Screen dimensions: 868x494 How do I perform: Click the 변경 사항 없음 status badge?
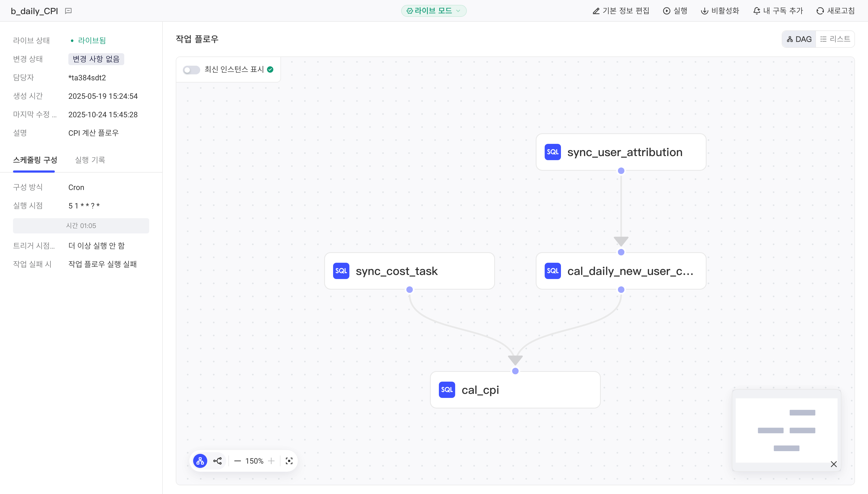(x=96, y=59)
